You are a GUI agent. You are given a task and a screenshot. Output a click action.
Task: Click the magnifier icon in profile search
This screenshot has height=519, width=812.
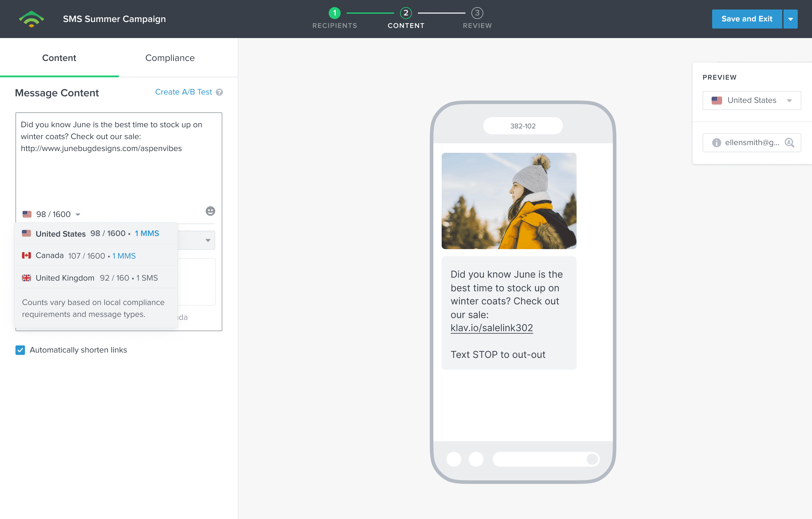(789, 143)
